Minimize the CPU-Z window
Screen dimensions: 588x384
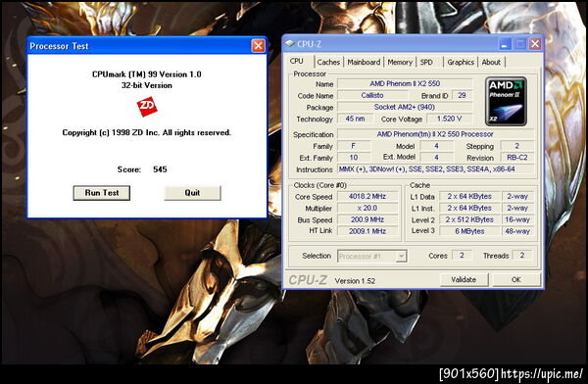click(x=505, y=44)
